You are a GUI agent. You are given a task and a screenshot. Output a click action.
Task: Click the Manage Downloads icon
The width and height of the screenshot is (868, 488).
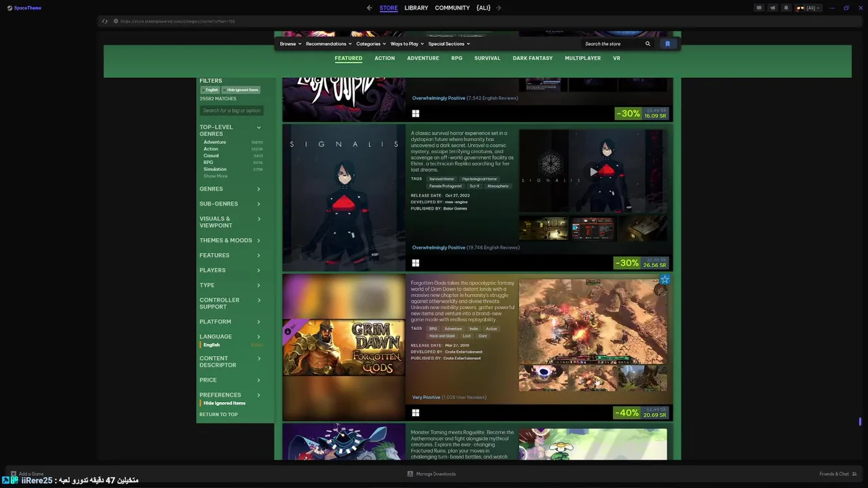(410, 474)
